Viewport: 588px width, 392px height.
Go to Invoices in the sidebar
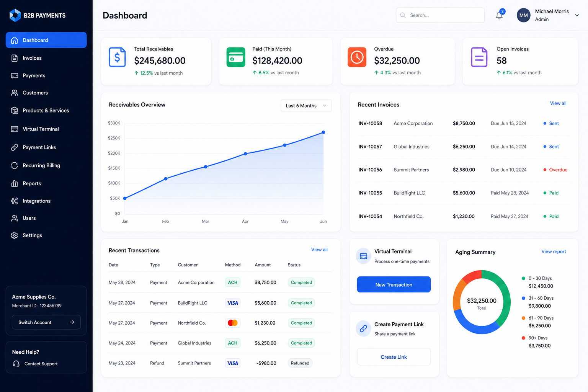pyautogui.click(x=46, y=58)
